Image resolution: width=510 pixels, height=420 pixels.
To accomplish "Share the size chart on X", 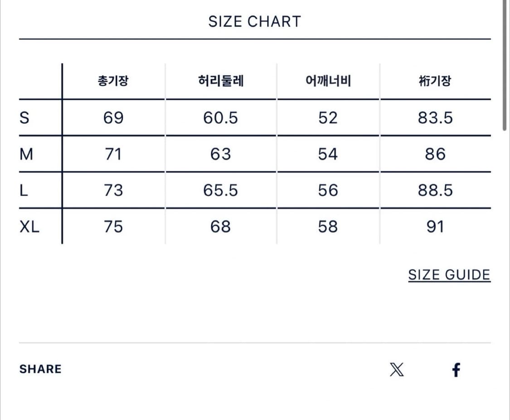I will (397, 370).
